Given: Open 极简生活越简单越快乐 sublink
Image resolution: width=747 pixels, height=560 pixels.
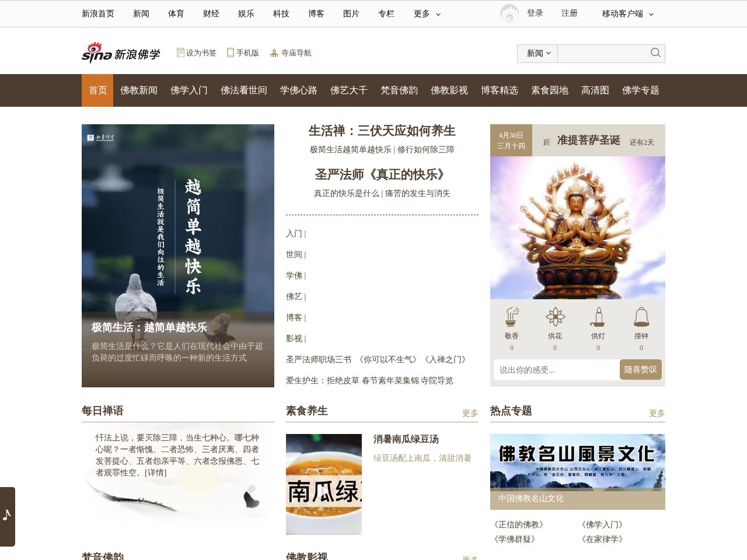Looking at the screenshot, I should click(351, 149).
